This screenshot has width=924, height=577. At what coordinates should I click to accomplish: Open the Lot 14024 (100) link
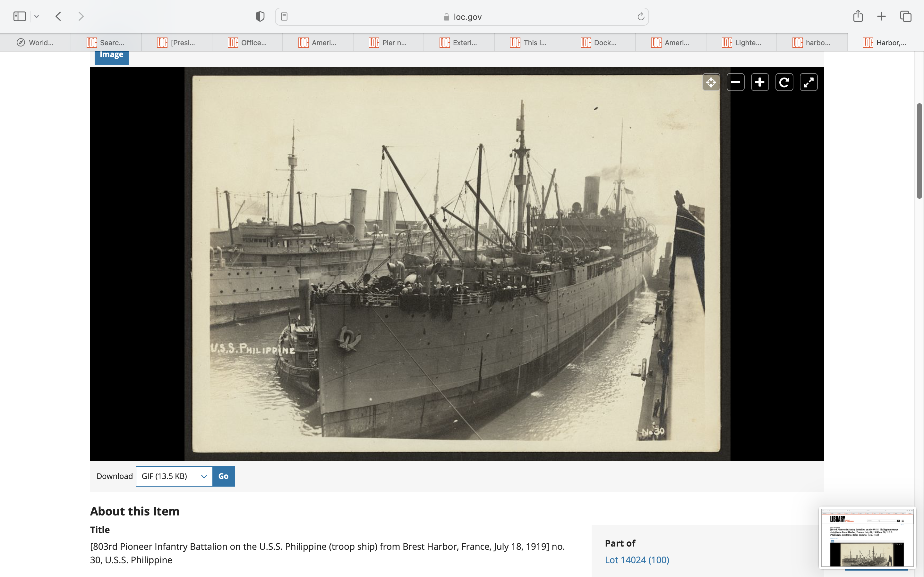tap(637, 559)
